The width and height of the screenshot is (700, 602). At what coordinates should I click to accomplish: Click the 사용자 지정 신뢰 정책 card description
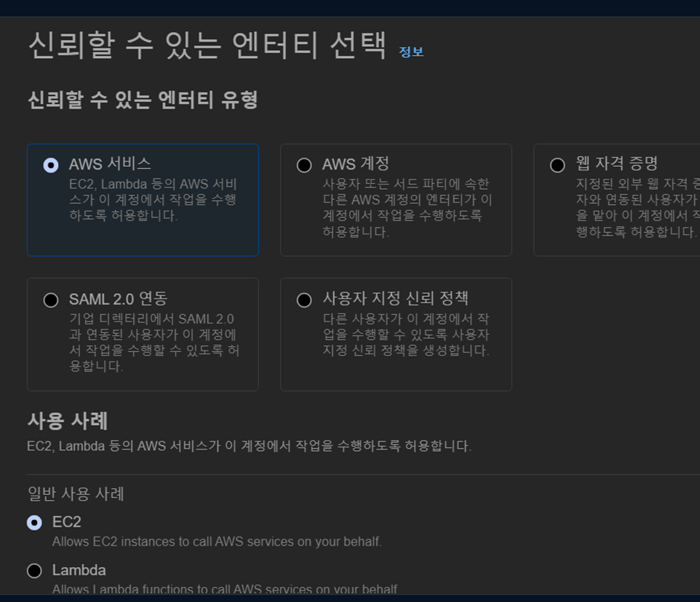pyautogui.click(x=407, y=335)
